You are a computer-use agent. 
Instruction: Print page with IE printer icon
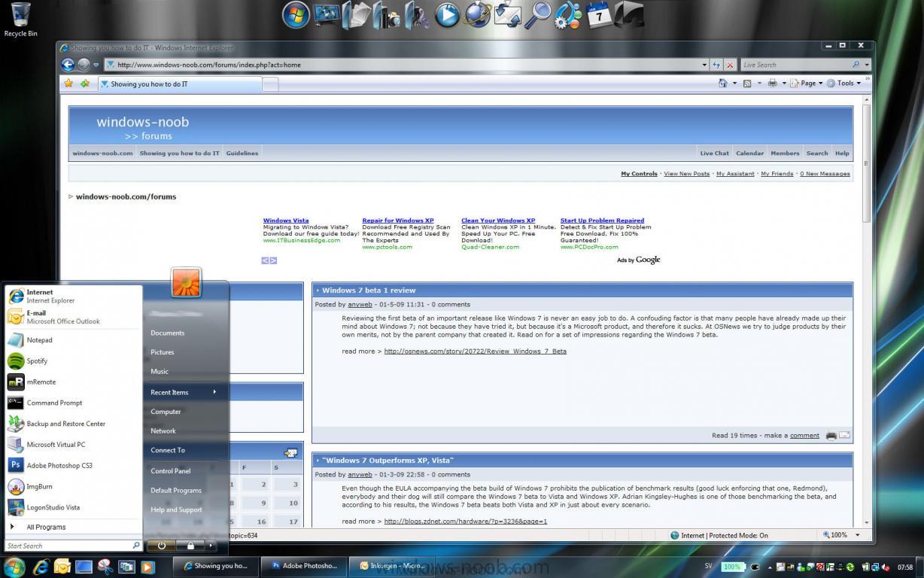click(x=772, y=84)
